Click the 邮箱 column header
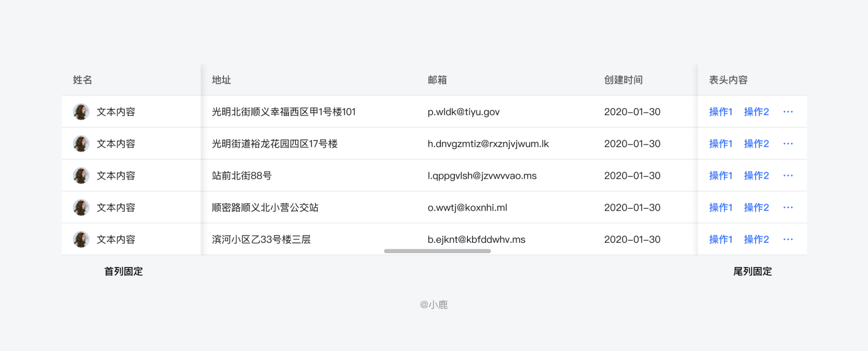 437,80
